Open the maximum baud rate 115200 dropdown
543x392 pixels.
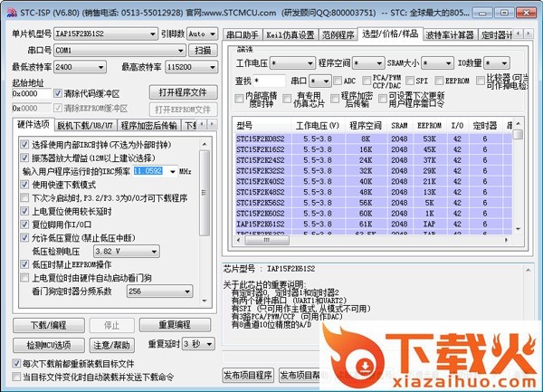(192, 67)
